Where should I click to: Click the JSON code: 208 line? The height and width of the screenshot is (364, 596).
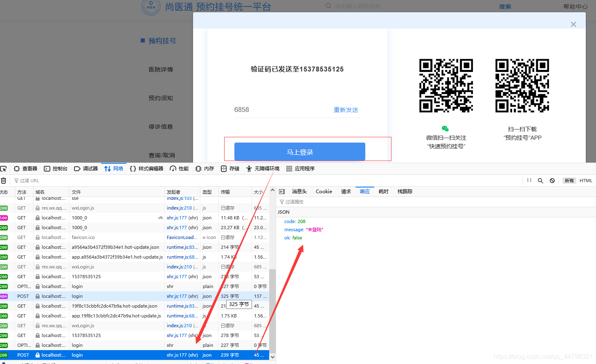pyautogui.click(x=295, y=221)
